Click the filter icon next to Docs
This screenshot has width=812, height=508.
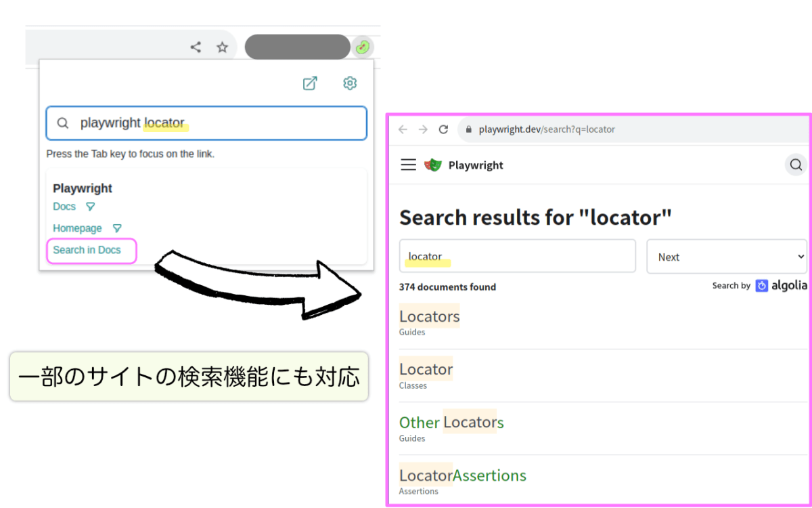90,207
